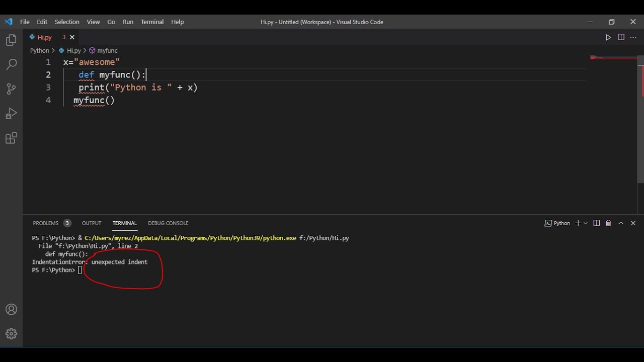Open the terminal launch profile dropdown arrow

(585, 223)
